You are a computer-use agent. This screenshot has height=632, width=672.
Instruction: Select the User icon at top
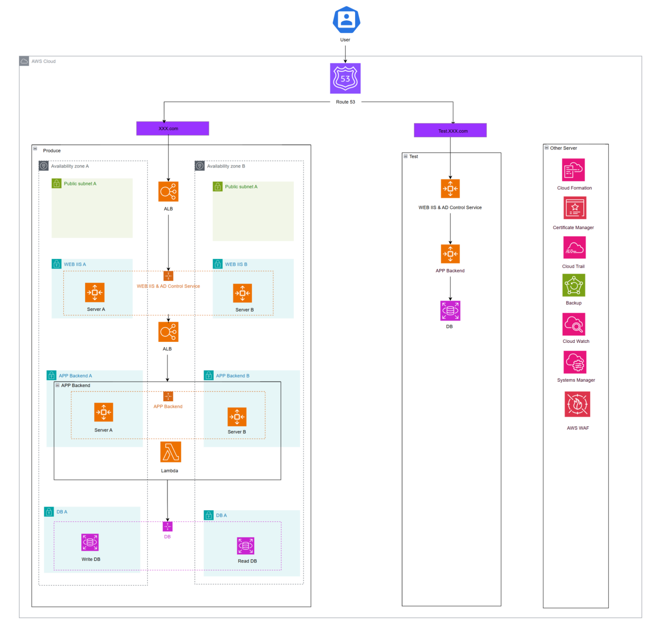[x=346, y=20]
